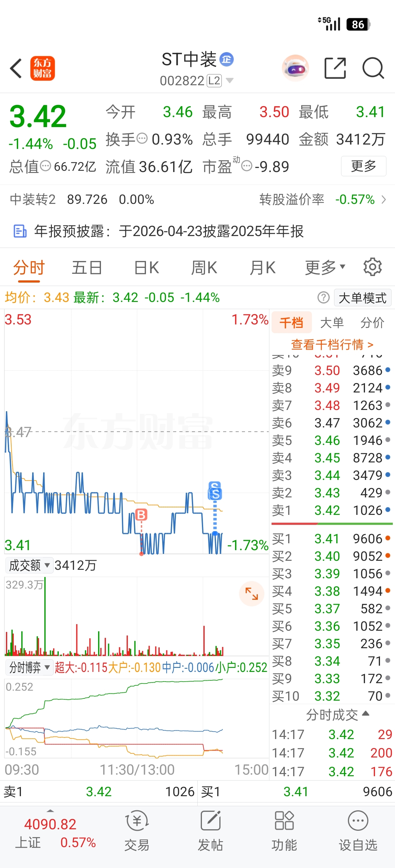Select 买1 3.41 order book row
This screenshot has width=395, height=868.
(332, 539)
